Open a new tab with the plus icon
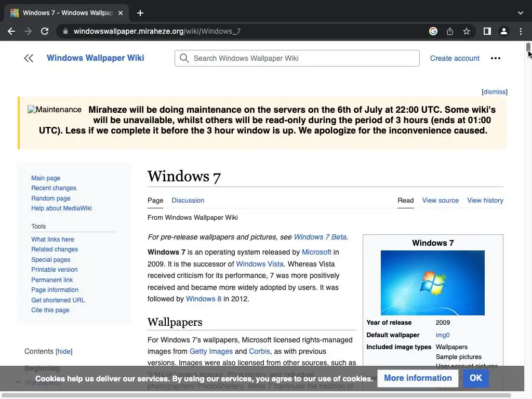 (140, 13)
